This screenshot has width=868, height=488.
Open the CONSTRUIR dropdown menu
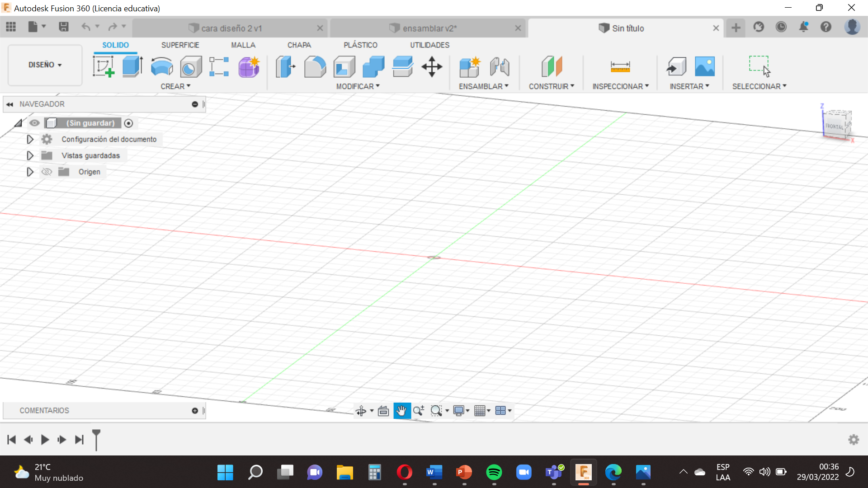point(552,86)
